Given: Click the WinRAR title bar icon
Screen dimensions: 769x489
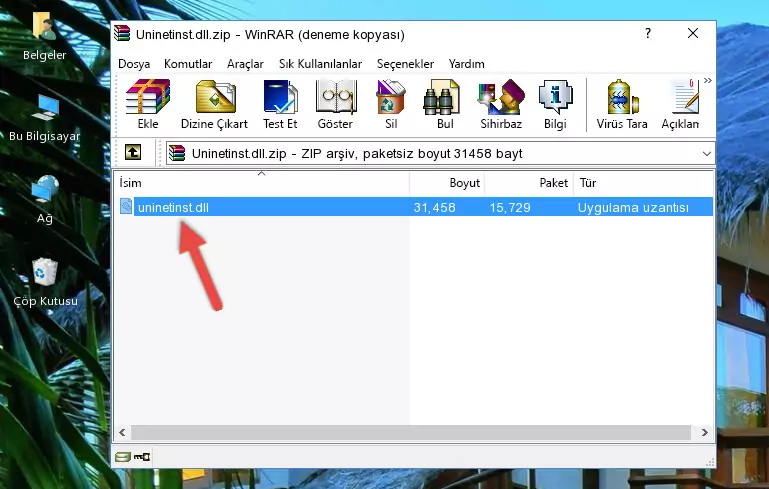Looking at the screenshot, I should click(x=122, y=33).
